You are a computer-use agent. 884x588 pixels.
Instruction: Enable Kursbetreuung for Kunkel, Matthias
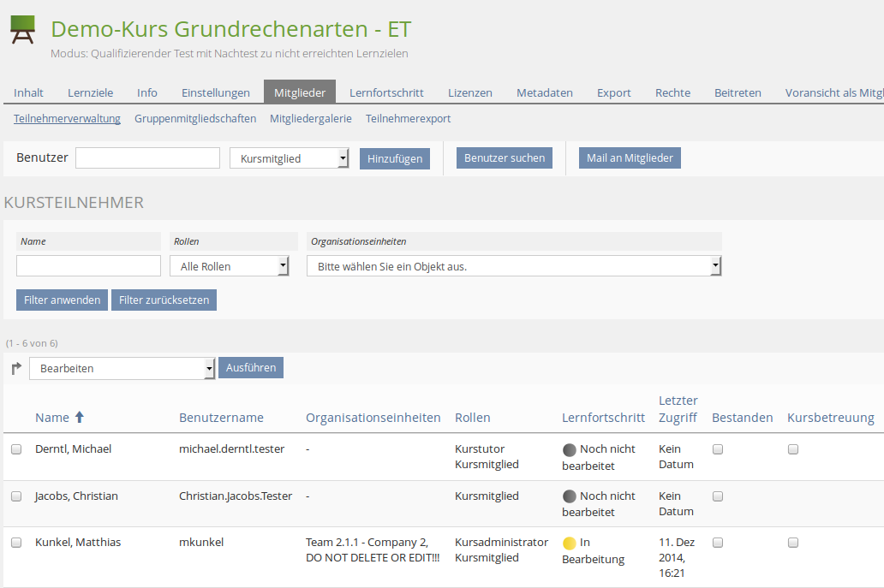tap(793, 543)
